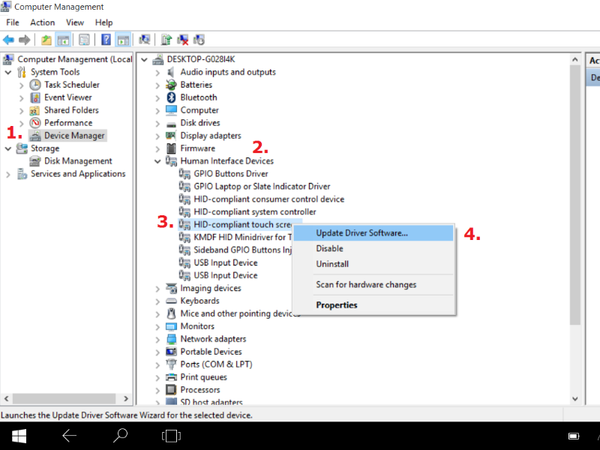The image size is (600, 450).
Task: Click the taskbar search magnifier icon
Action: (x=120, y=436)
